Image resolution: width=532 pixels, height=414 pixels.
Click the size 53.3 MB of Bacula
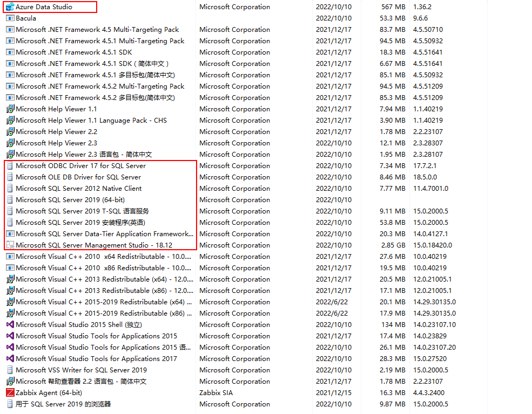click(x=393, y=18)
